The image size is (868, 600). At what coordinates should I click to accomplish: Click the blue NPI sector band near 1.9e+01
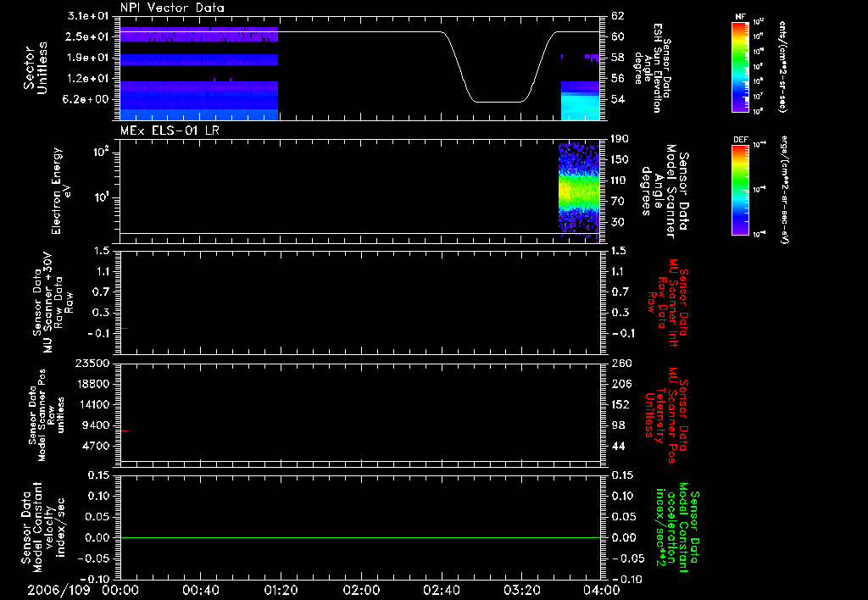tap(198, 59)
